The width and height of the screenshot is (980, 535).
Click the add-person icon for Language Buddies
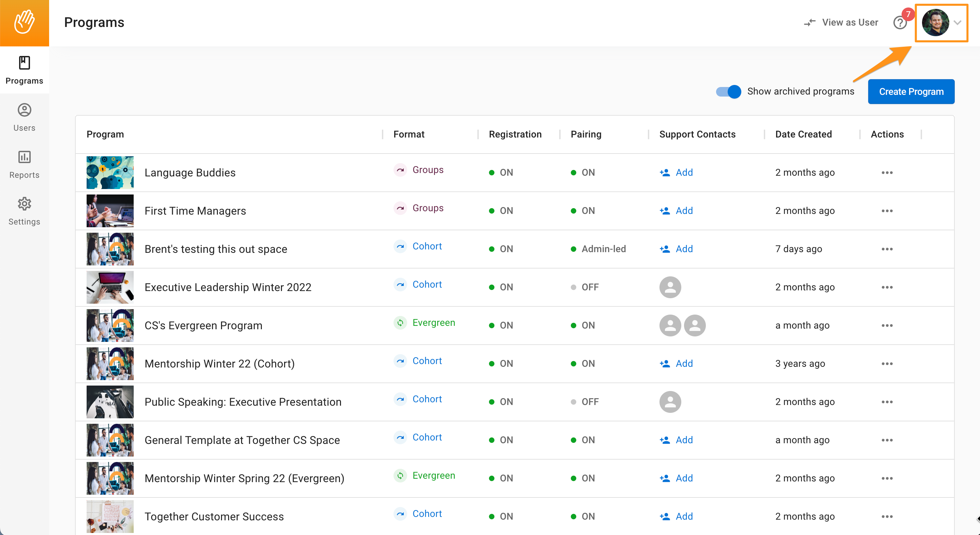click(665, 173)
